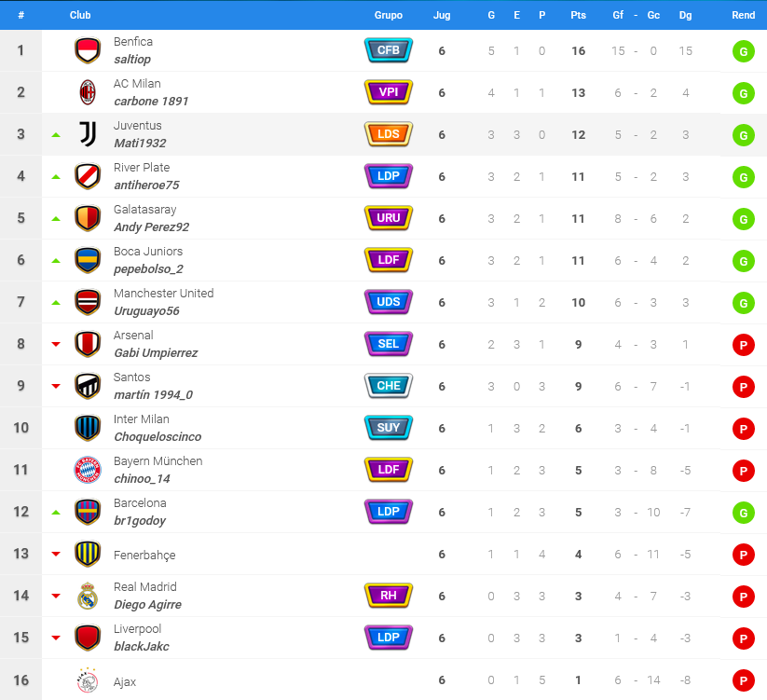Sort table by the Pts column header

[x=578, y=15]
